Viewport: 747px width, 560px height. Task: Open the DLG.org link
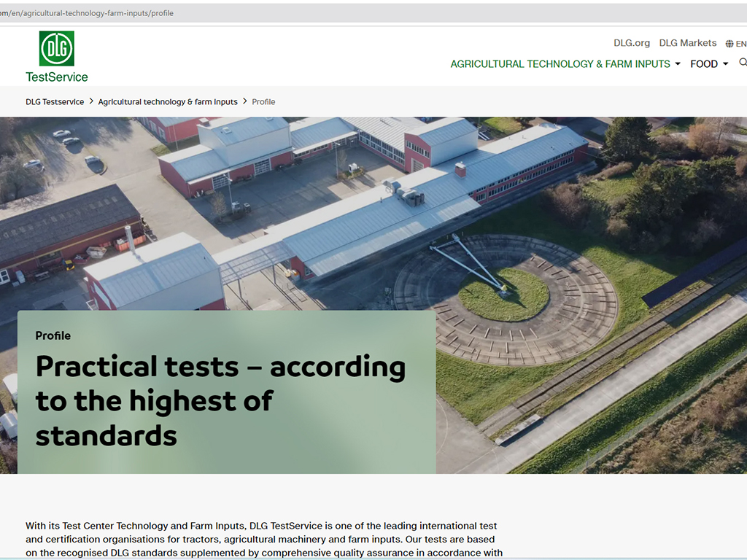(x=631, y=43)
